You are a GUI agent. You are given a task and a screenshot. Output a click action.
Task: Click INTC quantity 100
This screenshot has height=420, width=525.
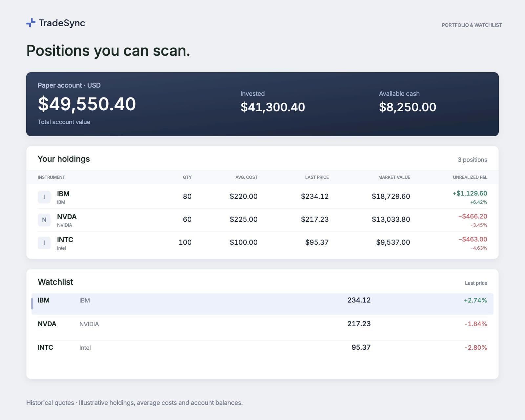pyautogui.click(x=185, y=242)
